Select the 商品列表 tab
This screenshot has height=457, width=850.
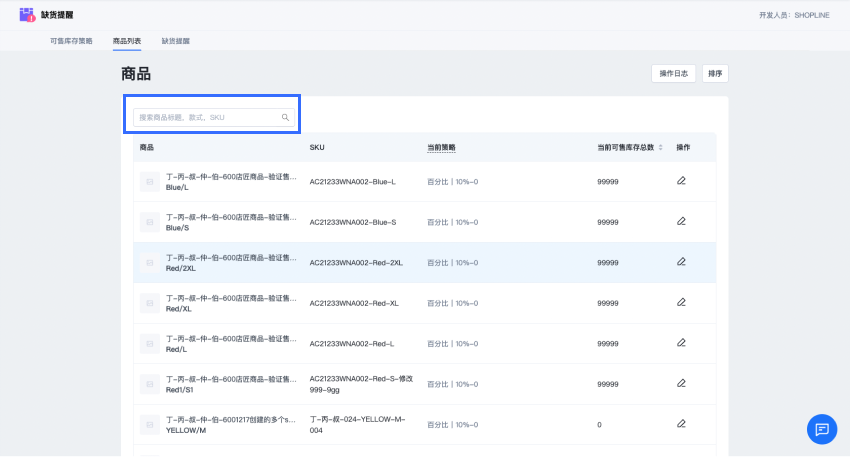pos(127,41)
